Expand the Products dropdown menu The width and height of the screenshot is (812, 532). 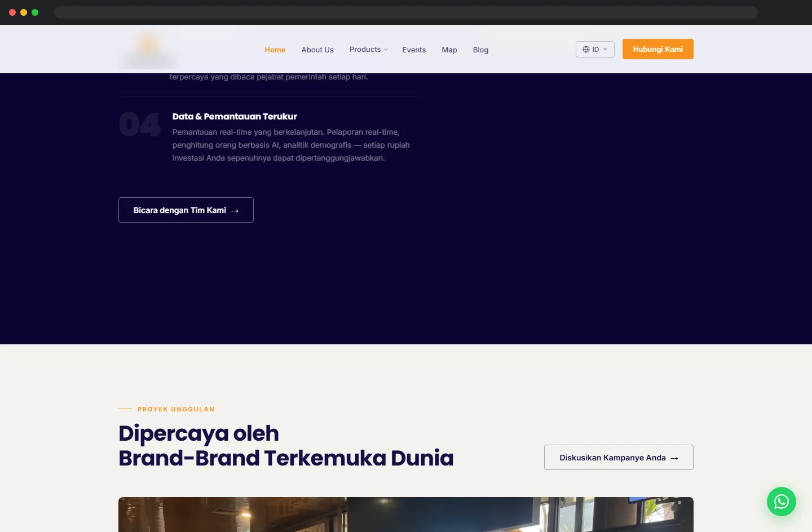click(369, 50)
